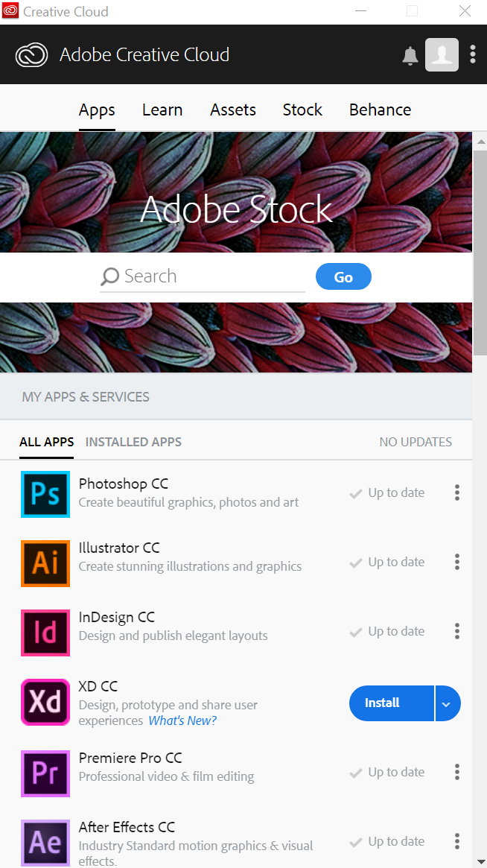Click the Premiere Pro CC title text
The width and height of the screenshot is (487, 868).
pyautogui.click(x=130, y=757)
